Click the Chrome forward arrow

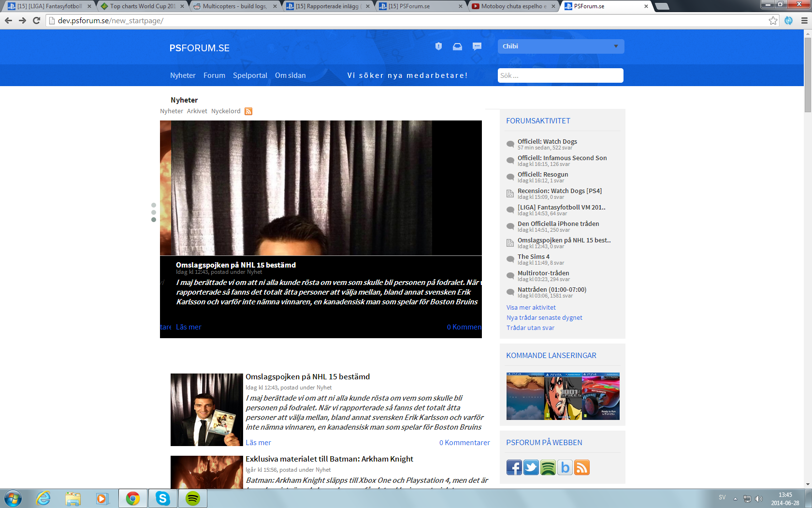22,20
